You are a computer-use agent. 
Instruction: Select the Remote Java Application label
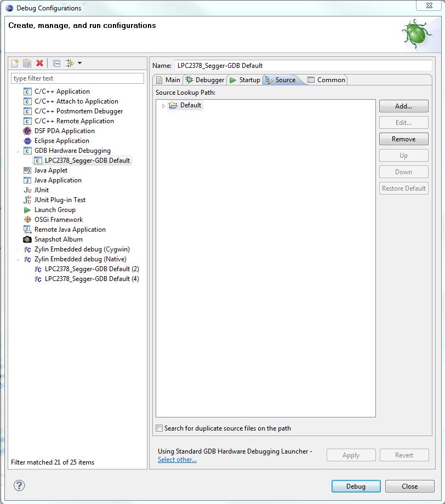point(70,230)
